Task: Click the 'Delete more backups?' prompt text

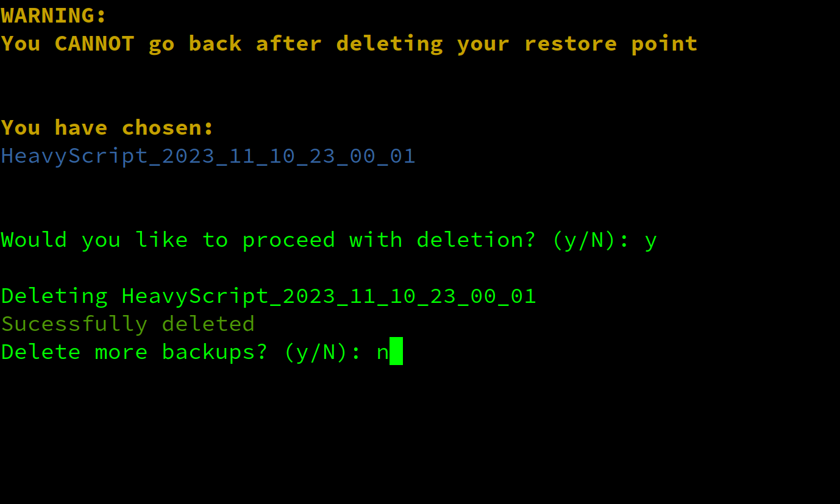Action: pyautogui.click(x=135, y=352)
